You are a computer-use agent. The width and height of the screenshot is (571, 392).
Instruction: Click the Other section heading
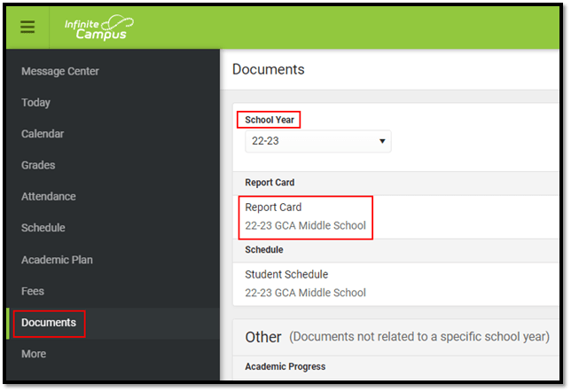(263, 337)
